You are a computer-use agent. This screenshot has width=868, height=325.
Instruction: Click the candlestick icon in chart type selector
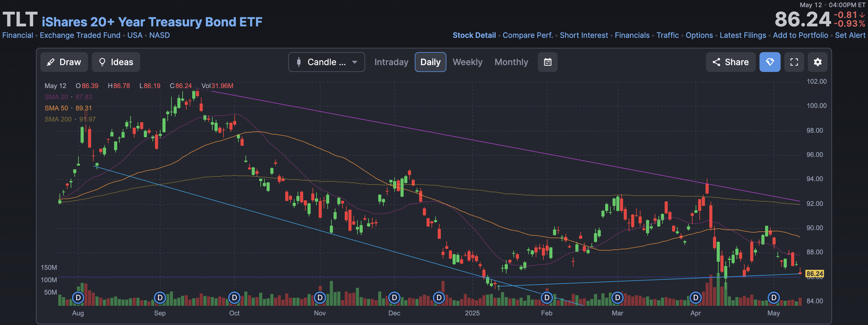pos(299,62)
